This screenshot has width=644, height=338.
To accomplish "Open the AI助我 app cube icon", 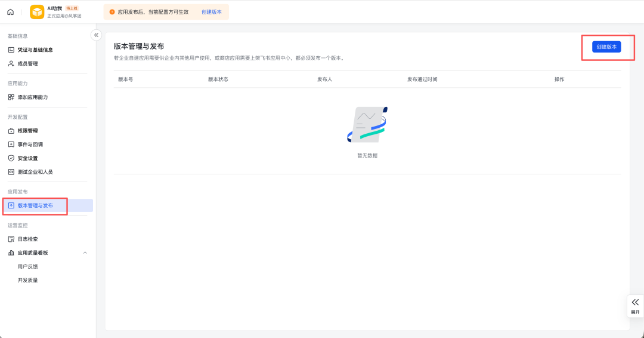I will tap(37, 12).
